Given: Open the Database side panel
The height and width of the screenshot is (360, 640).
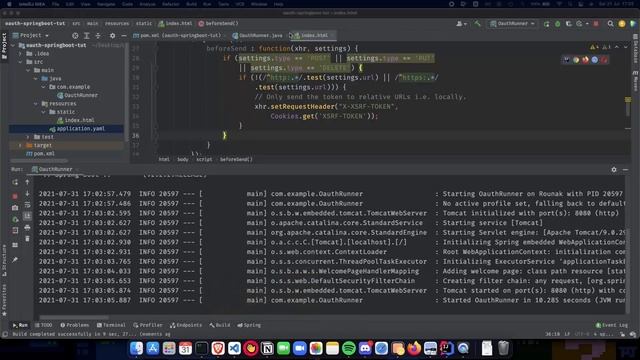Looking at the screenshot, I should pyautogui.click(x=635, y=49).
